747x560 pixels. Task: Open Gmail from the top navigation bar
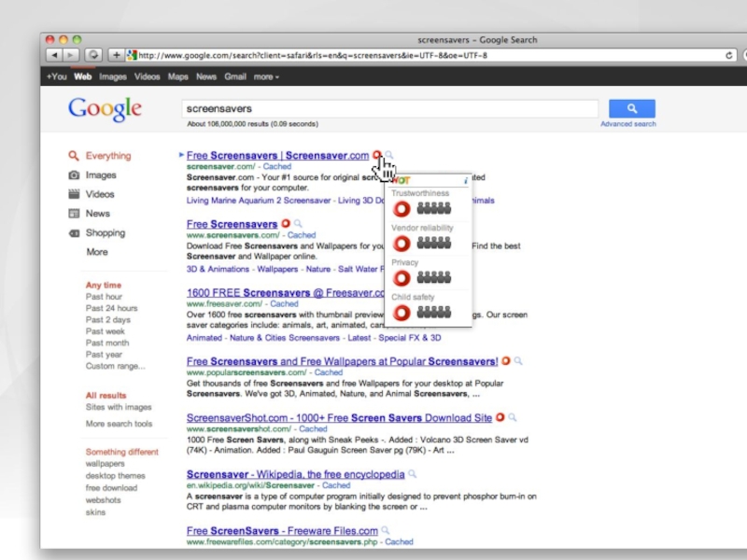point(234,77)
